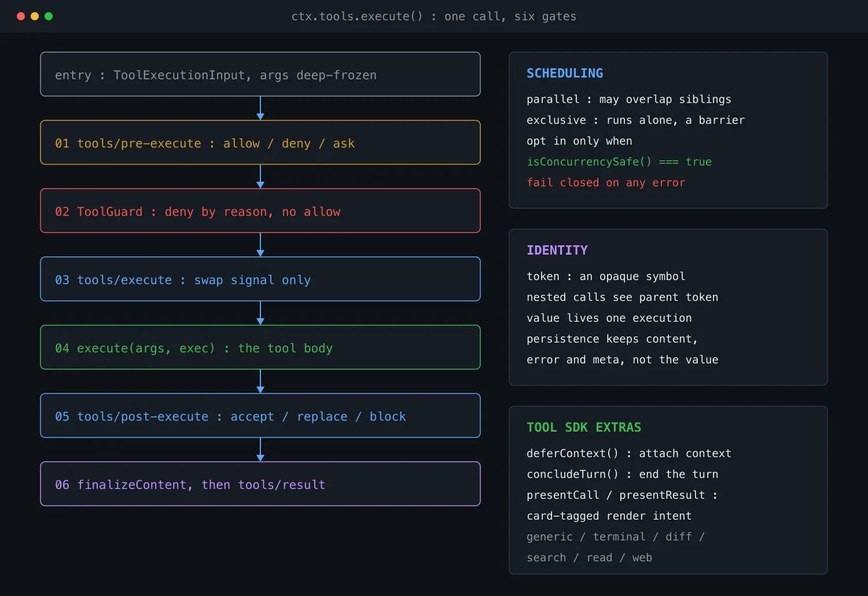
Task: Click 'error and meta, not the value'
Action: [623, 360]
